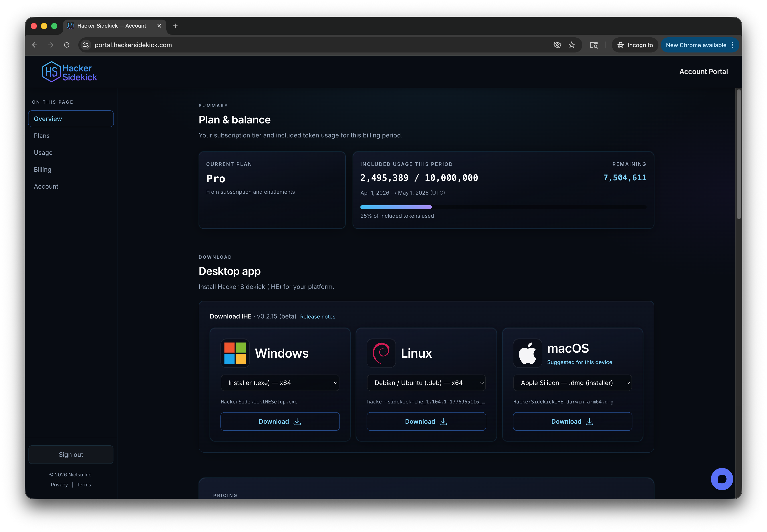Click the tab favicon for Hacker Sidekick
This screenshot has width=767, height=532.
[70, 26]
